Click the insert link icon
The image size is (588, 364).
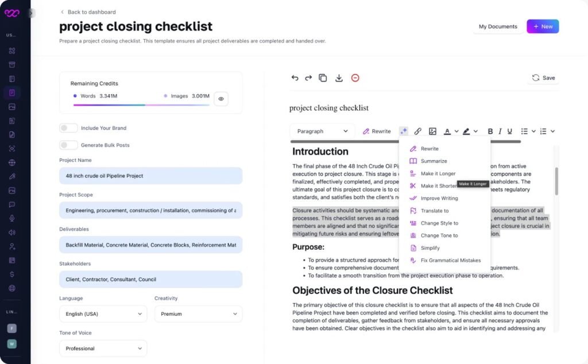click(418, 131)
